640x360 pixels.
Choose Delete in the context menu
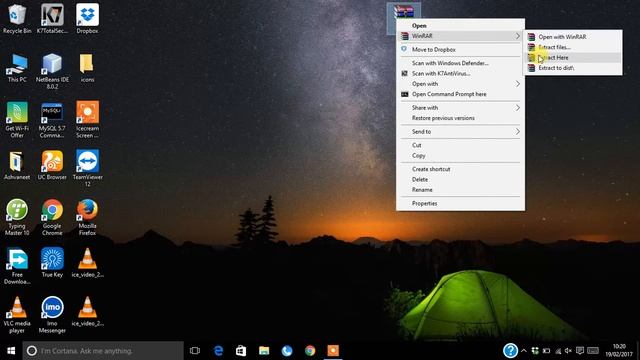click(x=460, y=179)
